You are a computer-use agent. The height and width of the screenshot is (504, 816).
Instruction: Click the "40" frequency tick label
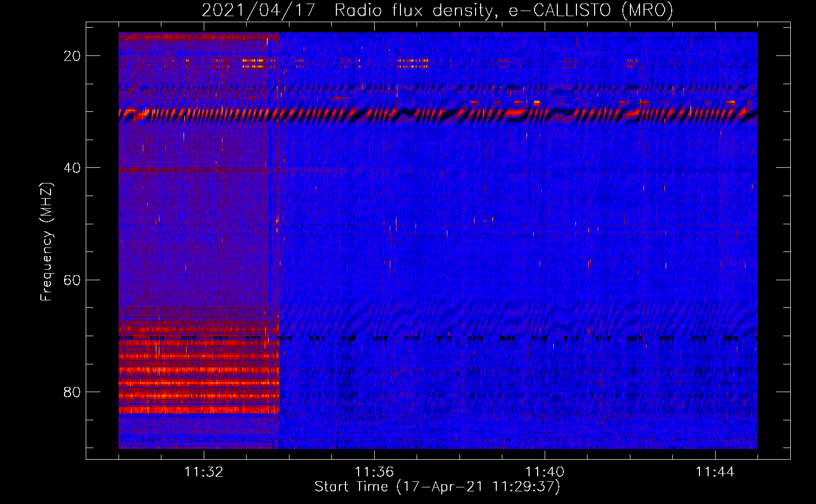point(72,168)
